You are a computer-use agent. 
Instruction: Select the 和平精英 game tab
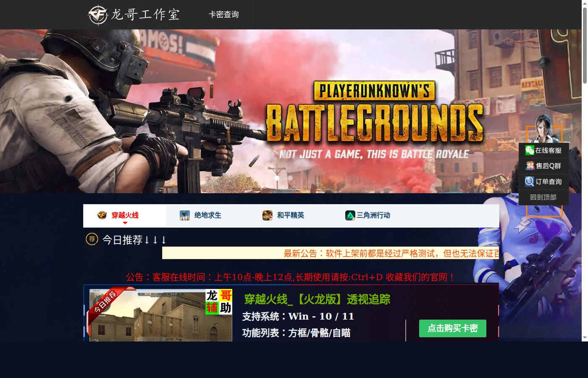tap(290, 215)
